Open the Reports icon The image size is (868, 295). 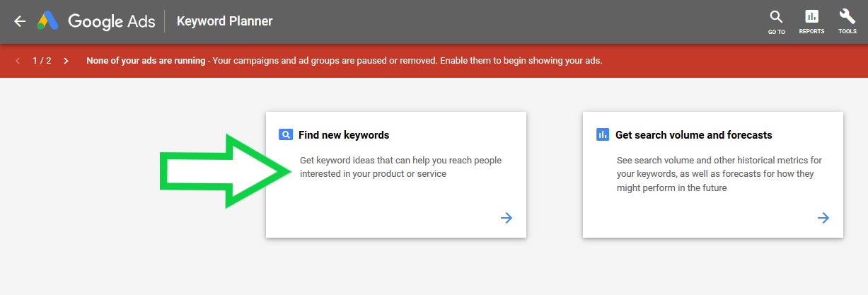(x=811, y=16)
